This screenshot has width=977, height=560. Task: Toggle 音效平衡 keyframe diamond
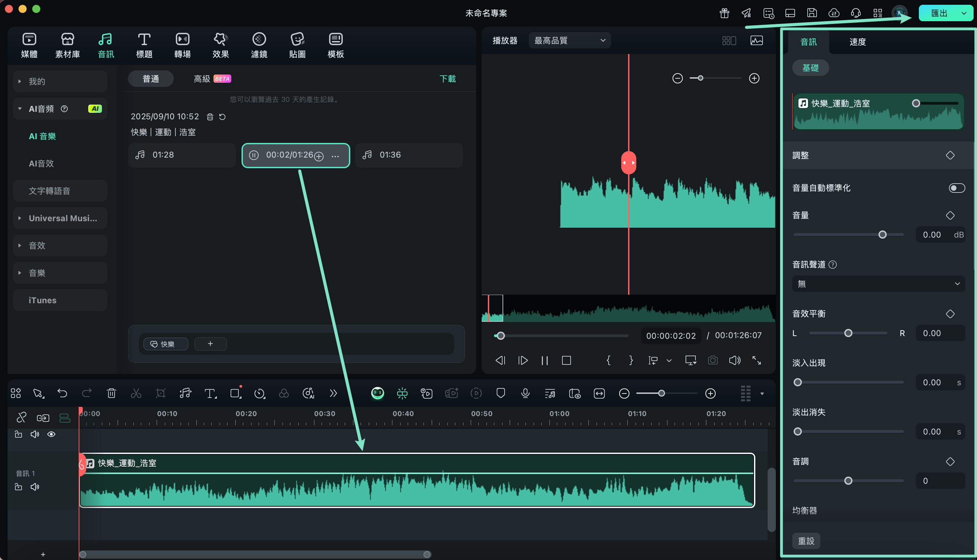tap(950, 314)
